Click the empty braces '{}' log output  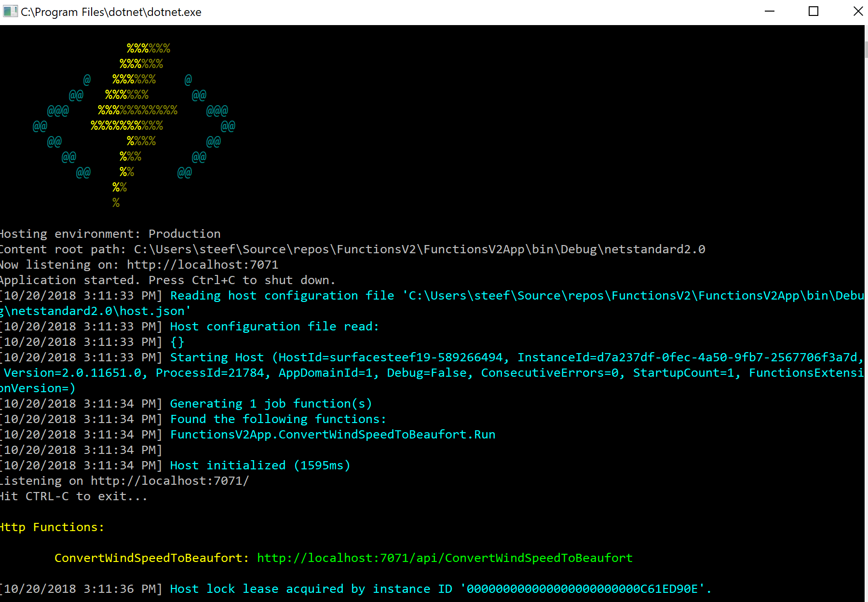(x=177, y=342)
